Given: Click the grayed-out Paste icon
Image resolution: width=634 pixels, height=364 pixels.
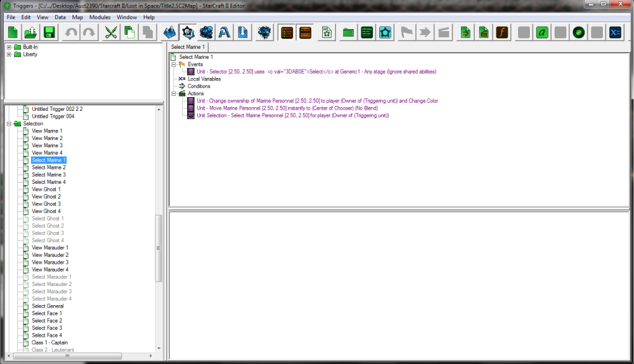Looking at the screenshot, I should click(147, 32).
